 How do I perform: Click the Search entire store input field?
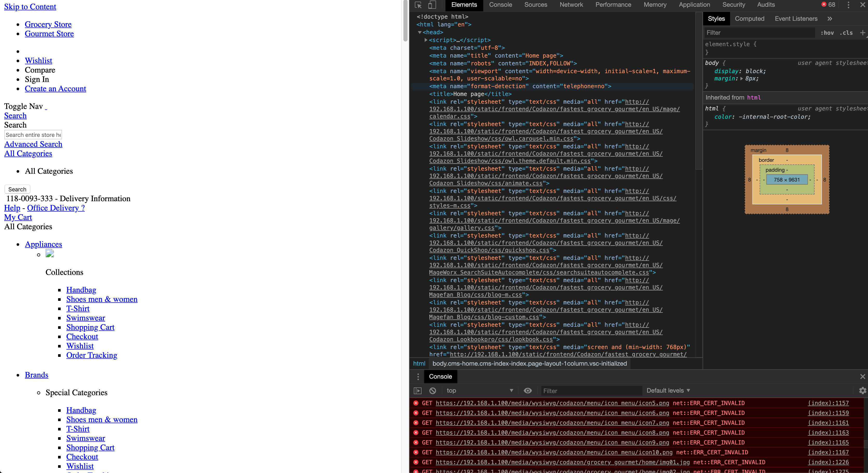[33, 135]
